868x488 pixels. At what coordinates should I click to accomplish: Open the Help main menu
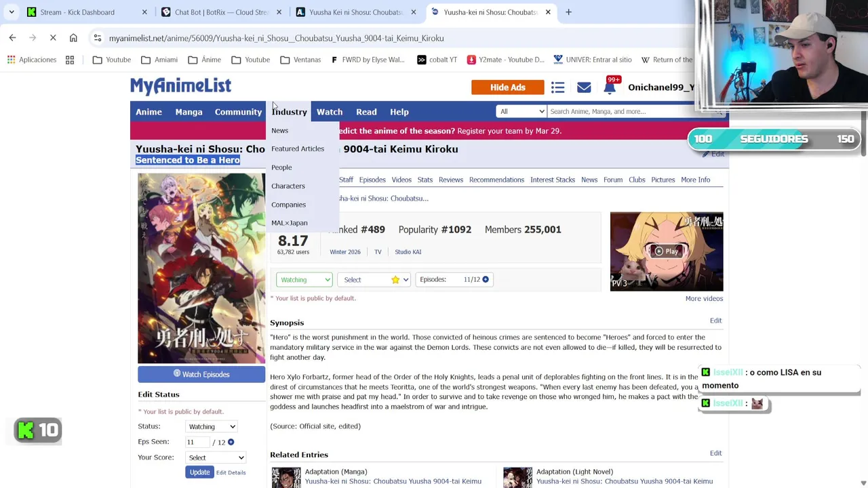pyautogui.click(x=399, y=112)
